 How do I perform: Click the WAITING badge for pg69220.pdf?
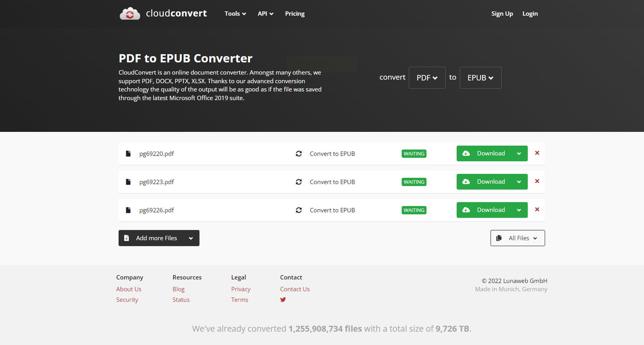point(414,154)
